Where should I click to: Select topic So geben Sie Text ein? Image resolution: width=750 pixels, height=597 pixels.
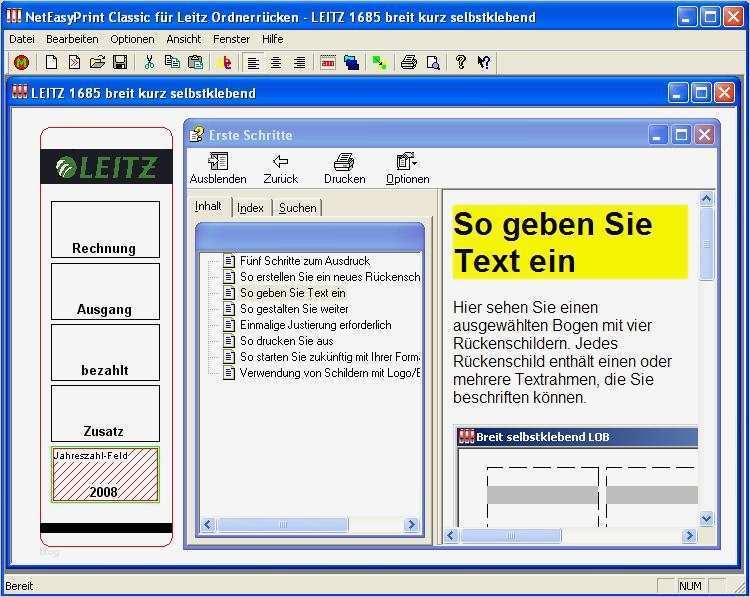(x=292, y=293)
